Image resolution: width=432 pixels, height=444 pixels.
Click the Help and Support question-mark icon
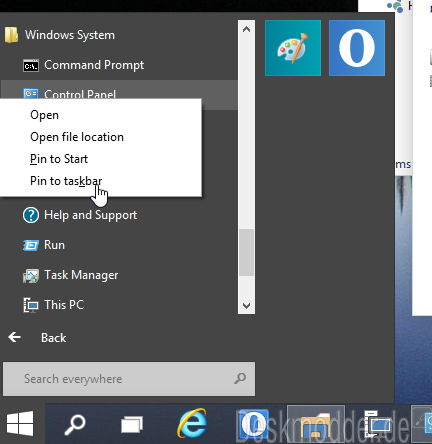coord(31,215)
